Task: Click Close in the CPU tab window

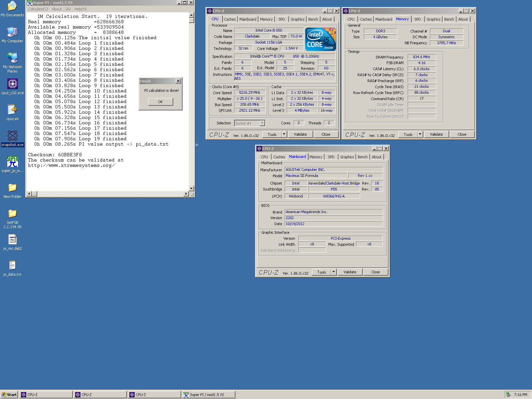Action: [x=326, y=134]
